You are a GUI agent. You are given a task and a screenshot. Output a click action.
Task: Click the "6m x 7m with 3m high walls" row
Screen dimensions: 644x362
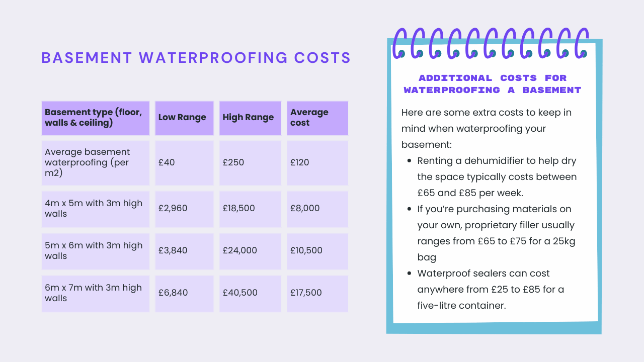tap(96, 293)
